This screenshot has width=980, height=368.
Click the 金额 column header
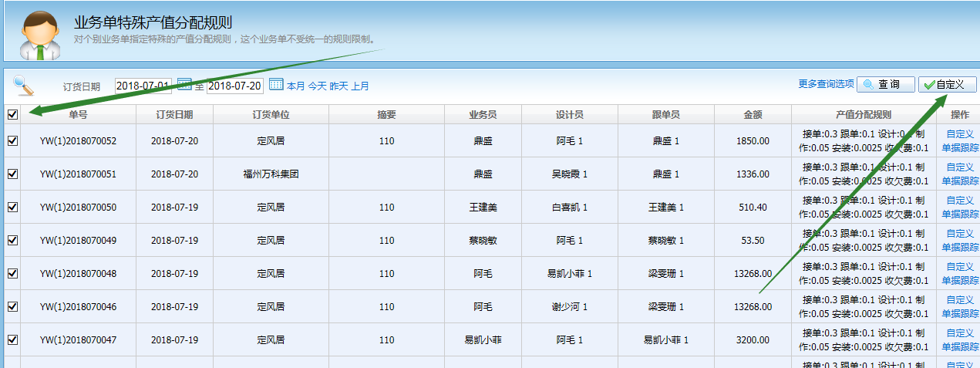click(x=753, y=114)
